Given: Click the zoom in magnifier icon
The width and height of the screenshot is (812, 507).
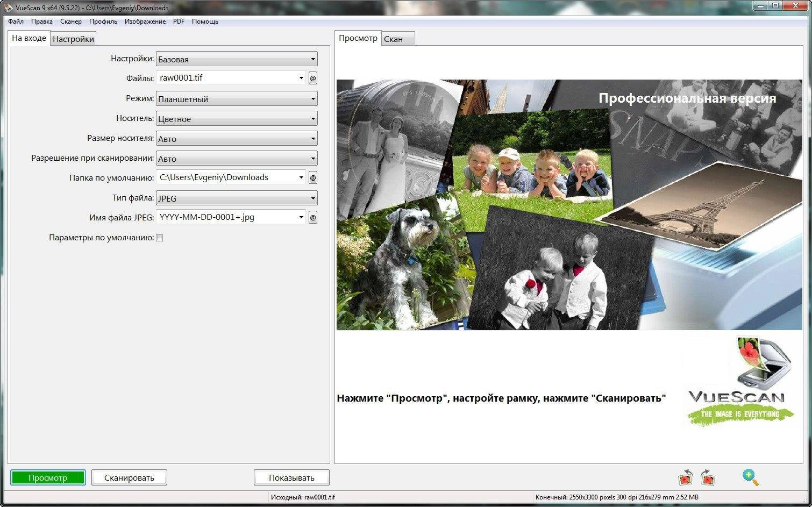Looking at the screenshot, I should point(751,477).
